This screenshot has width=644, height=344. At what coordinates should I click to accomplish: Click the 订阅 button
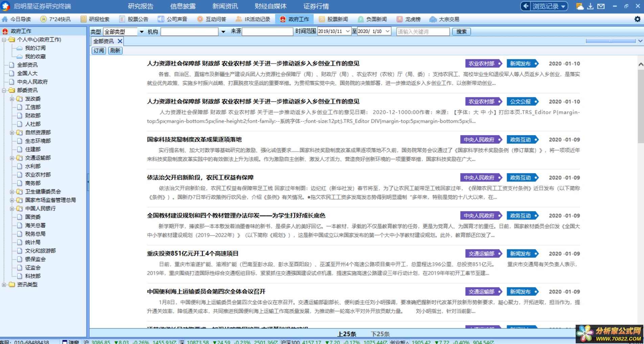click(99, 51)
